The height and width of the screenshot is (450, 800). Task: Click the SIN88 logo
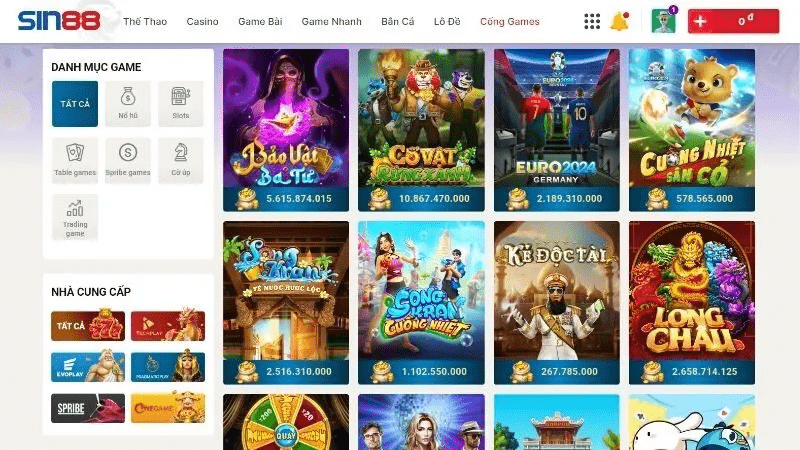59,21
